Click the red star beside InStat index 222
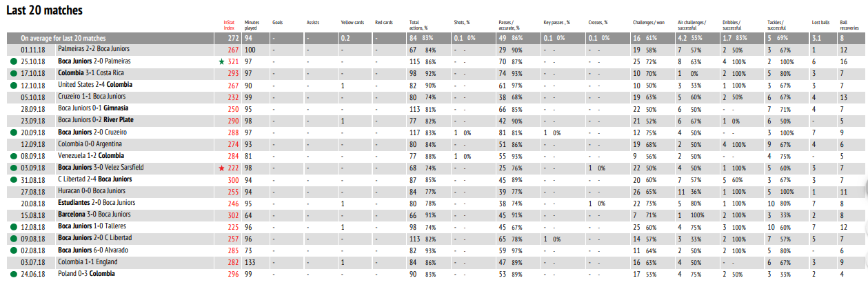This screenshot has width=868, height=287. click(221, 168)
